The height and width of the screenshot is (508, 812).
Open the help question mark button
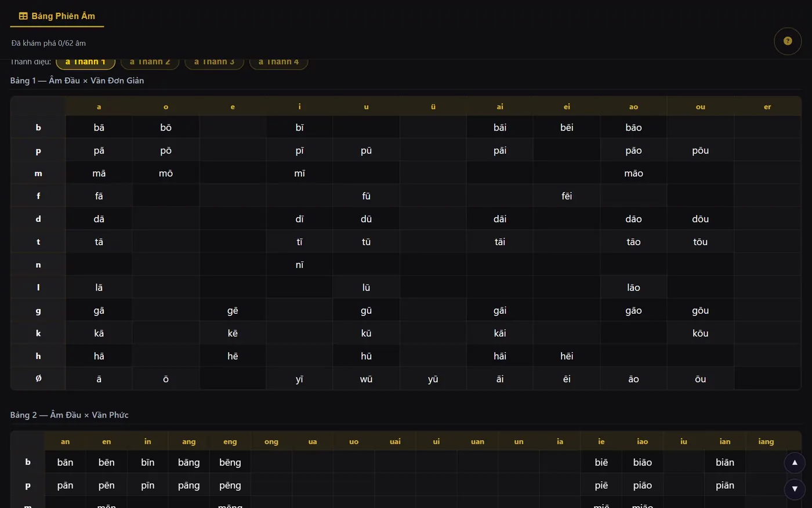788,41
